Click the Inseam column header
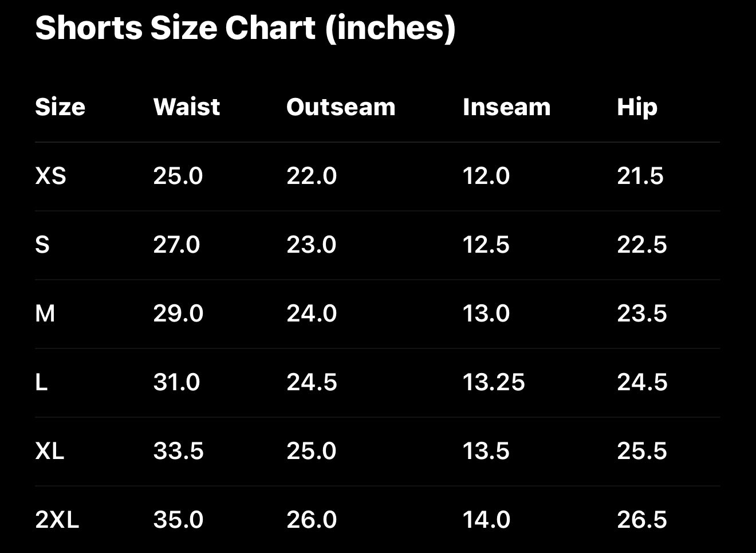The width and height of the screenshot is (756, 553). (x=506, y=107)
